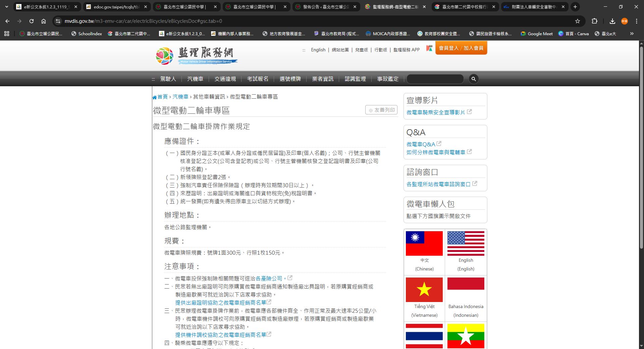This screenshot has width=644, height=349.
Task: Open the 汽機車 navigation menu
Action: tap(195, 79)
